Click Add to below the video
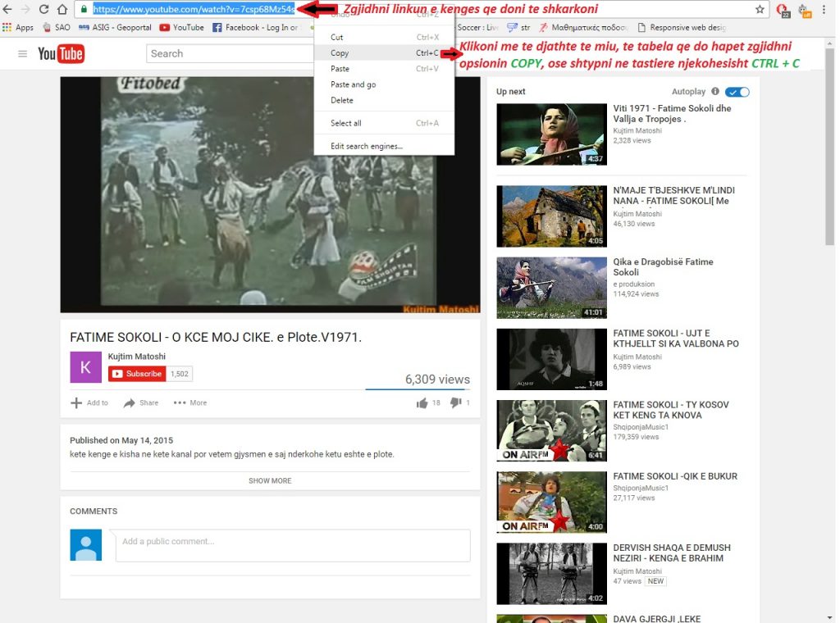This screenshot has height=623, width=840. coord(89,403)
